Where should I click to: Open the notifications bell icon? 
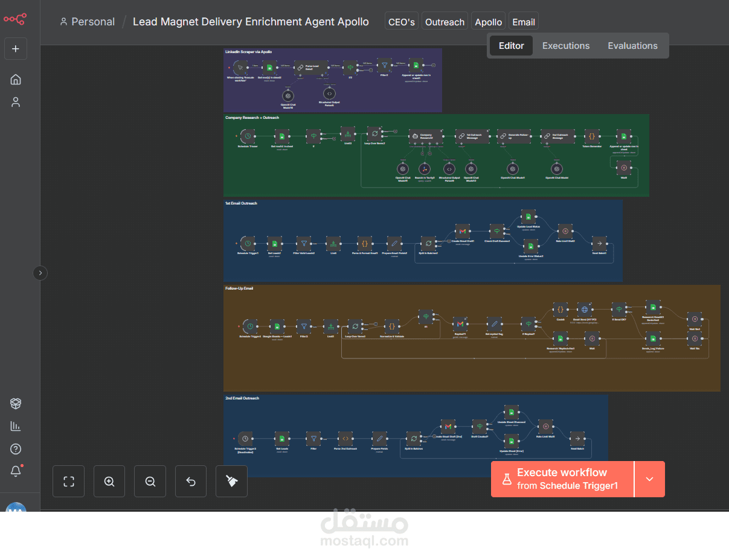(16, 471)
